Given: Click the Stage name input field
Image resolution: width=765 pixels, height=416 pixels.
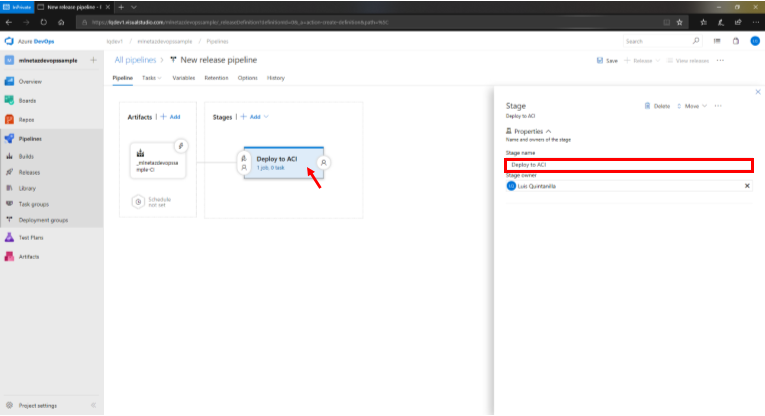Looking at the screenshot, I should pyautogui.click(x=628, y=165).
